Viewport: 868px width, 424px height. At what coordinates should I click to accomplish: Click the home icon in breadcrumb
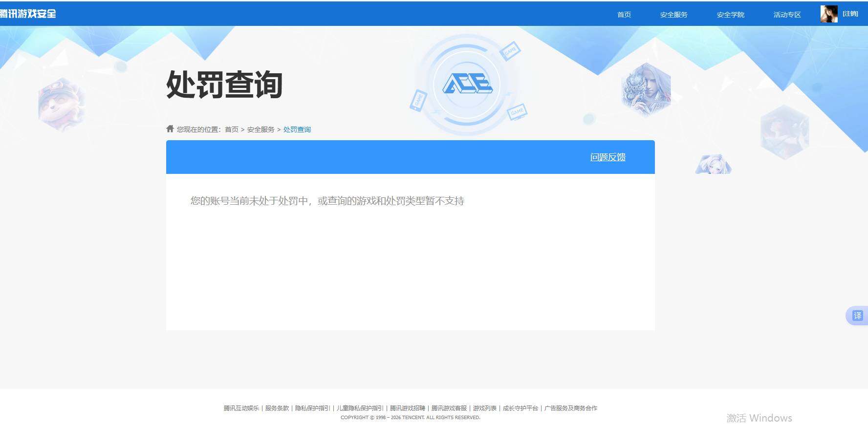(x=170, y=128)
